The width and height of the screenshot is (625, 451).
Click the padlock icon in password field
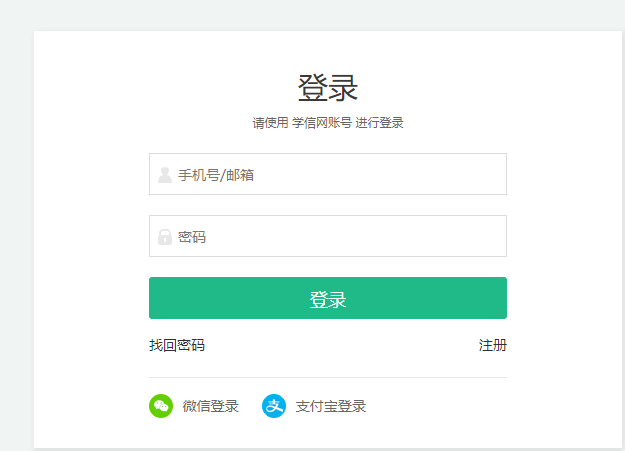point(165,237)
